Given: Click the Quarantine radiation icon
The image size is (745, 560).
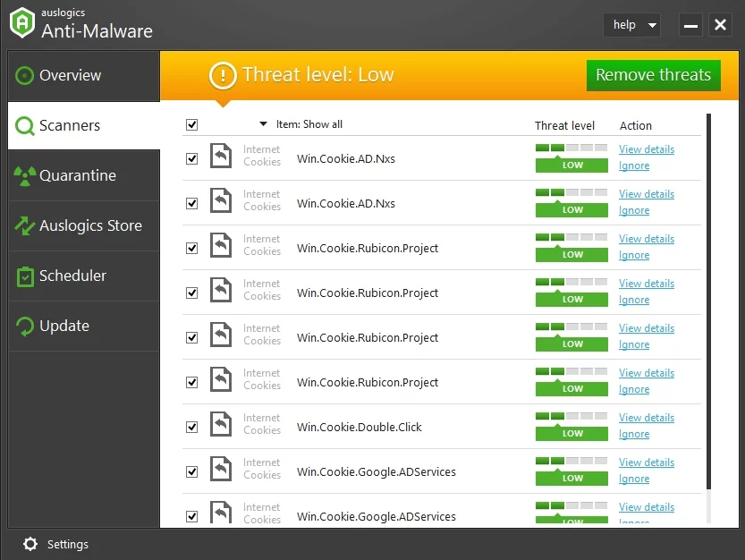Looking at the screenshot, I should (x=25, y=176).
